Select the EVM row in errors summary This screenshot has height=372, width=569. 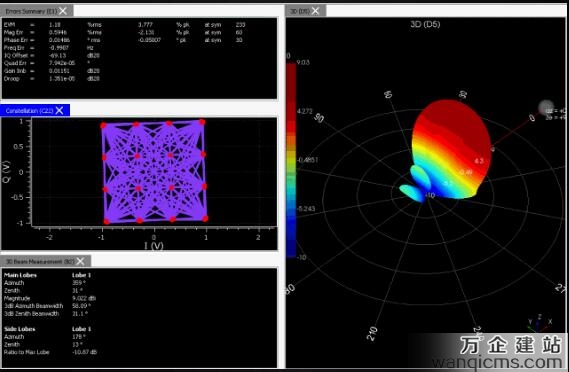point(125,25)
